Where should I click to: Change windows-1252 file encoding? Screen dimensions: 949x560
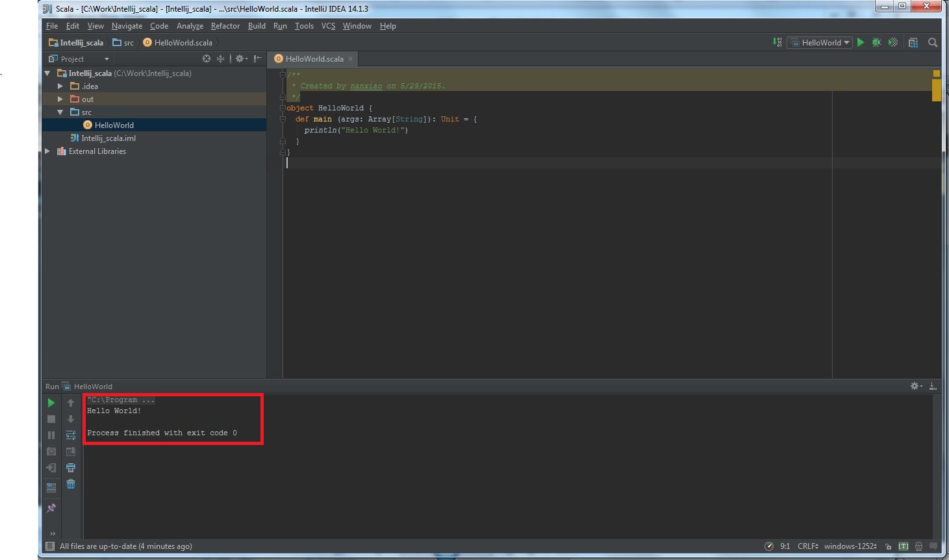click(x=851, y=546)
